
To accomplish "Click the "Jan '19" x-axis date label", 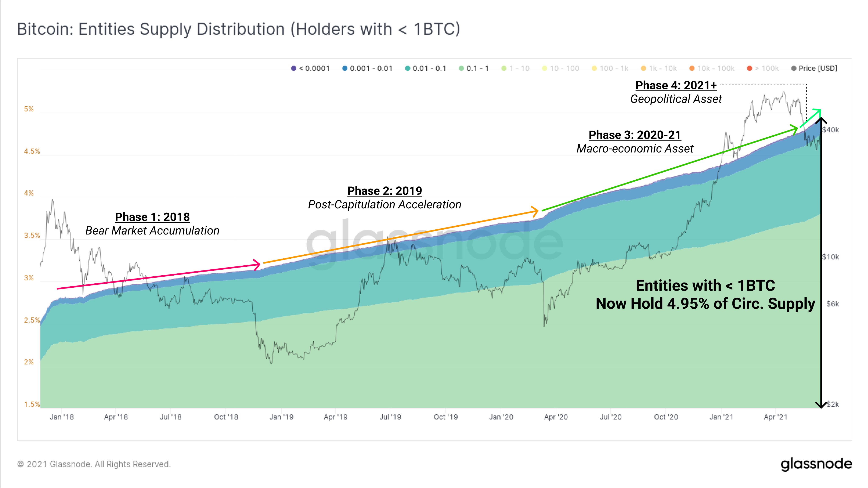I will click(281, 417).
